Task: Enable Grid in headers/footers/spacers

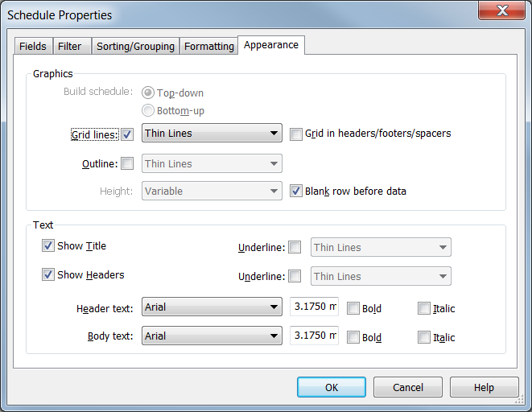Action: click(296, 134)
